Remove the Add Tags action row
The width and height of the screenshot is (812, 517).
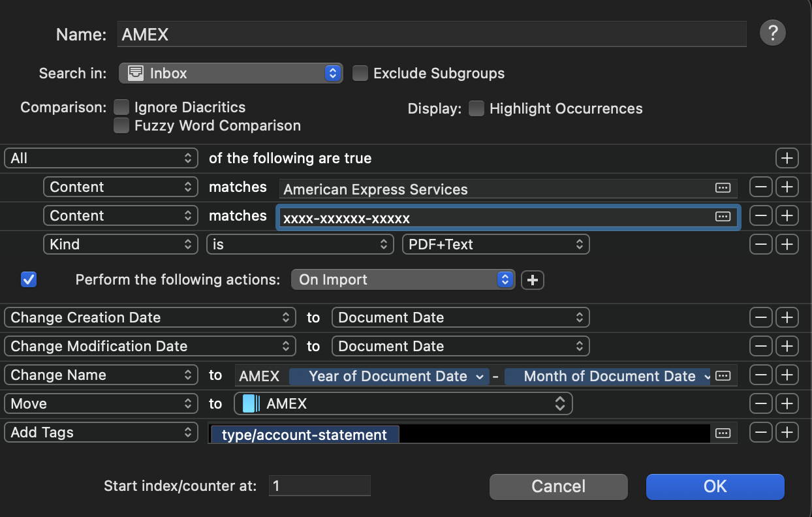(x=761, y=433)
